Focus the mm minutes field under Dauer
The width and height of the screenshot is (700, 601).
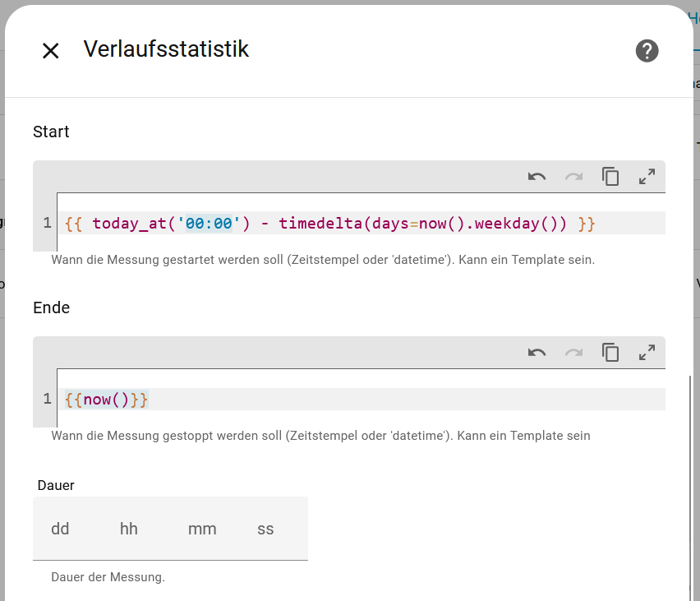pos(202,529)
